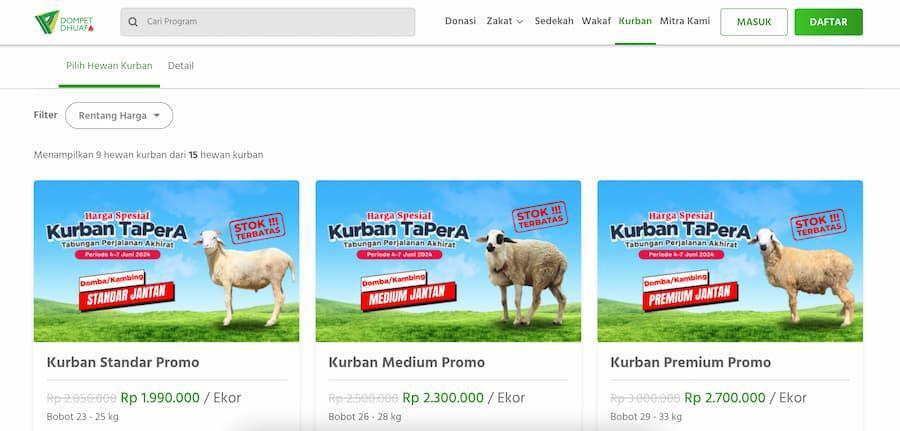Click the Medium Jantan banner image
900x431 pixels.
click(448, 261)
